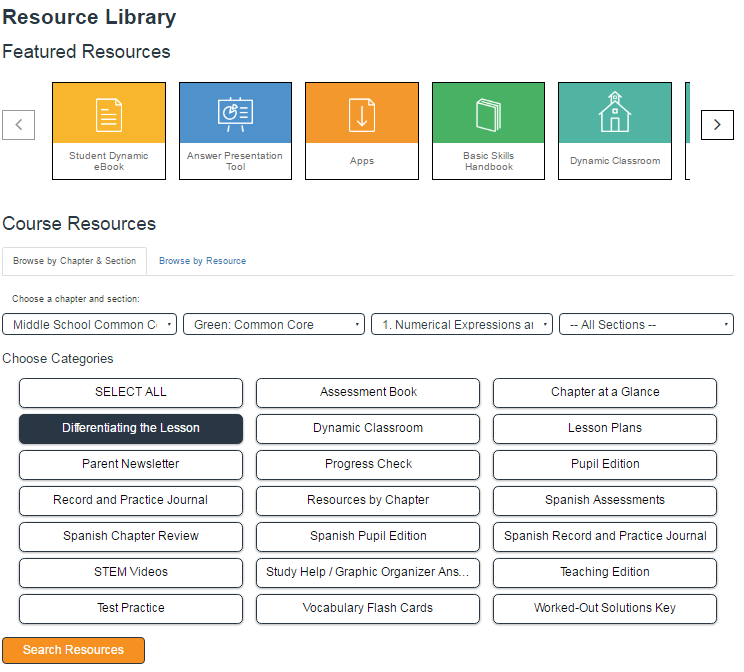Select Teaching Edition category
Viewport: 744px width, 672px height.
point(605,573)
